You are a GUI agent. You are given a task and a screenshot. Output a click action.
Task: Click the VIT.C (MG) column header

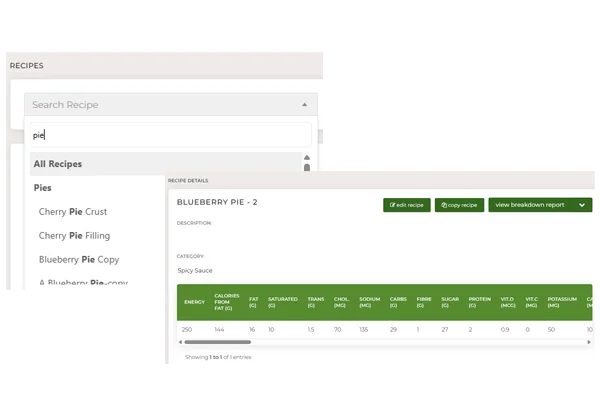coord(532,302)
